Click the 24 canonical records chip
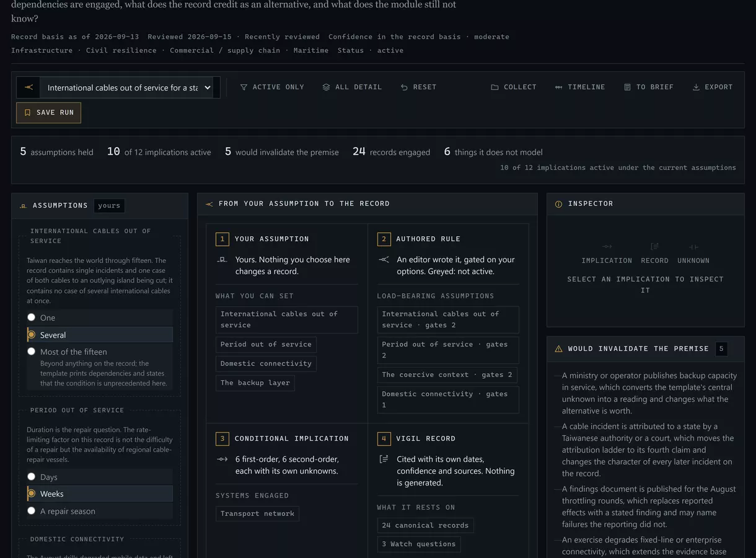This screenshot has height=558, width=756. [x=425, y=526]
